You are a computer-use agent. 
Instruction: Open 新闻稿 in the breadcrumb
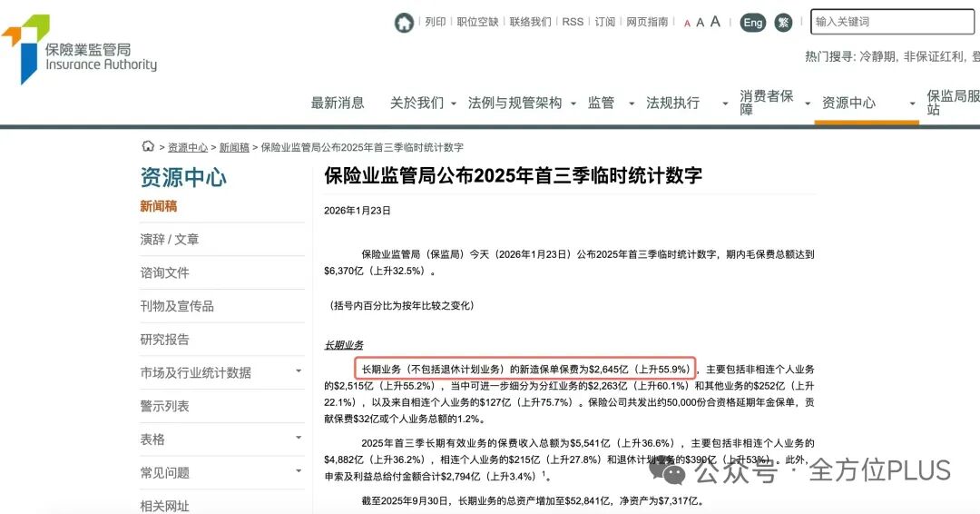click(234, 147)
